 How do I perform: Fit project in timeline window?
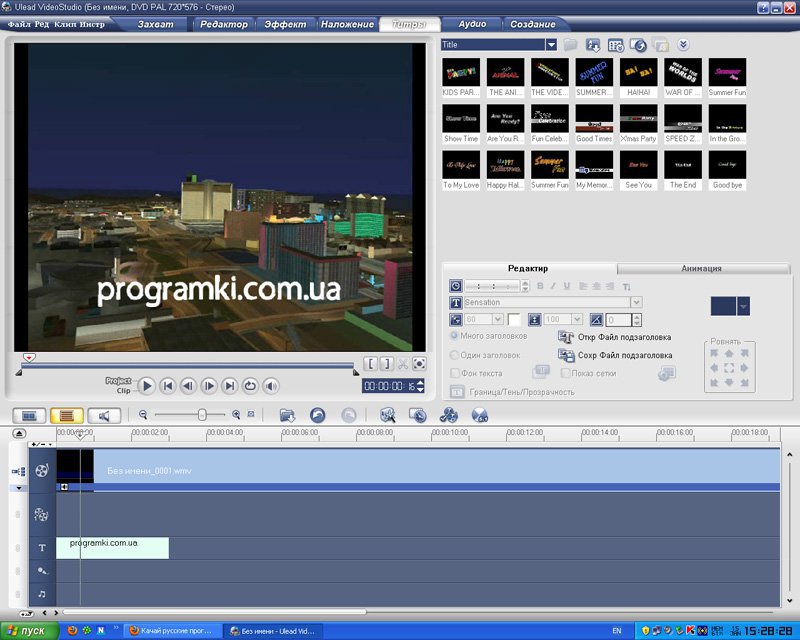pos(251,414)
